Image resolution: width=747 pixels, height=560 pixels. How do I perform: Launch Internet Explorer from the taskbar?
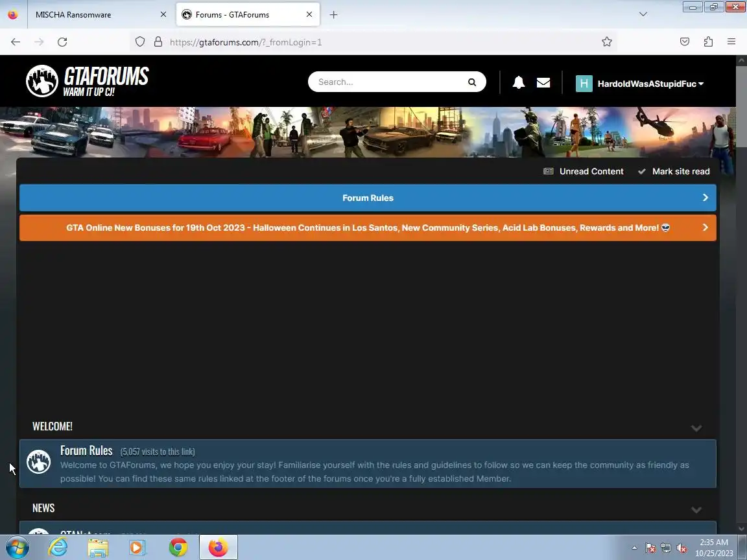pyautogui.click(x=58, y=547)
